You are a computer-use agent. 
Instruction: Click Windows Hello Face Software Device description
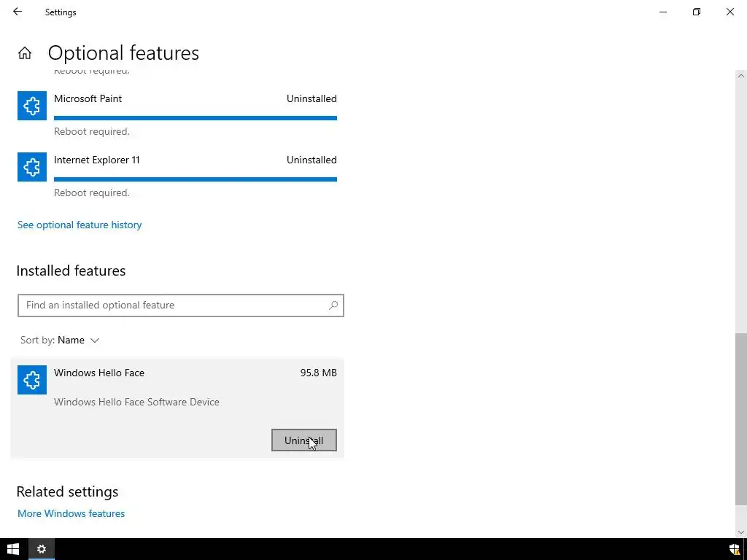(x=136, y=402)
